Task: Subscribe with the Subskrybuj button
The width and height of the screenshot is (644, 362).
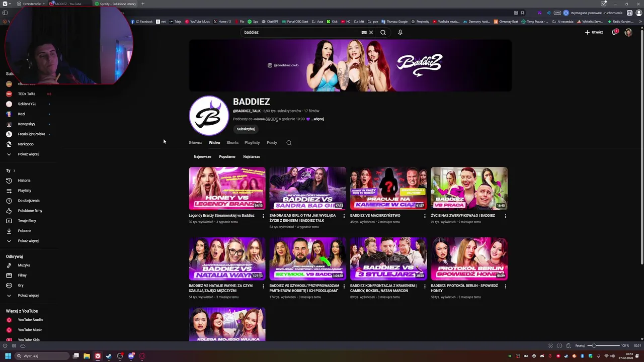Action: coord(246,129)
